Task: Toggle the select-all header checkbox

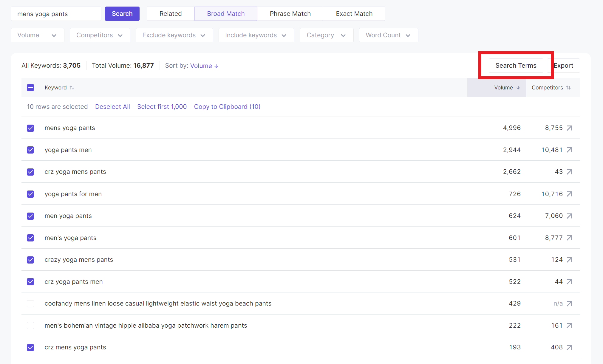Action: pos(30,88)
